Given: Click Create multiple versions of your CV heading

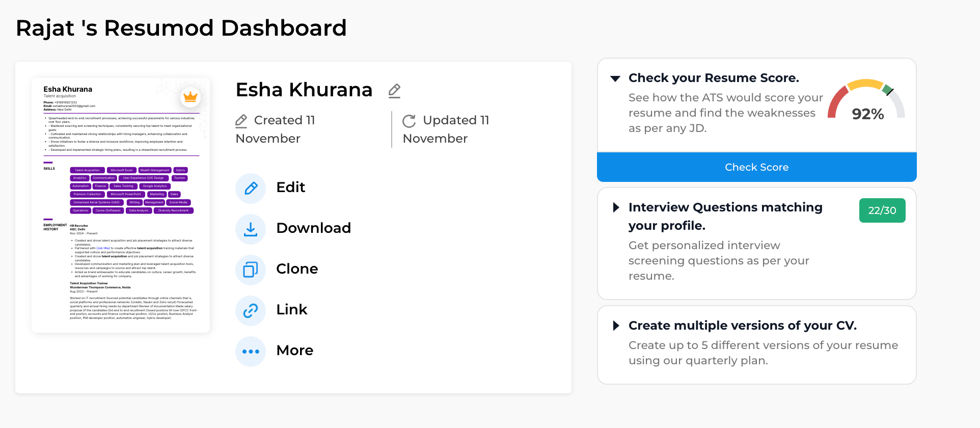Looking at the screenshot, I should tap(743, 326).
